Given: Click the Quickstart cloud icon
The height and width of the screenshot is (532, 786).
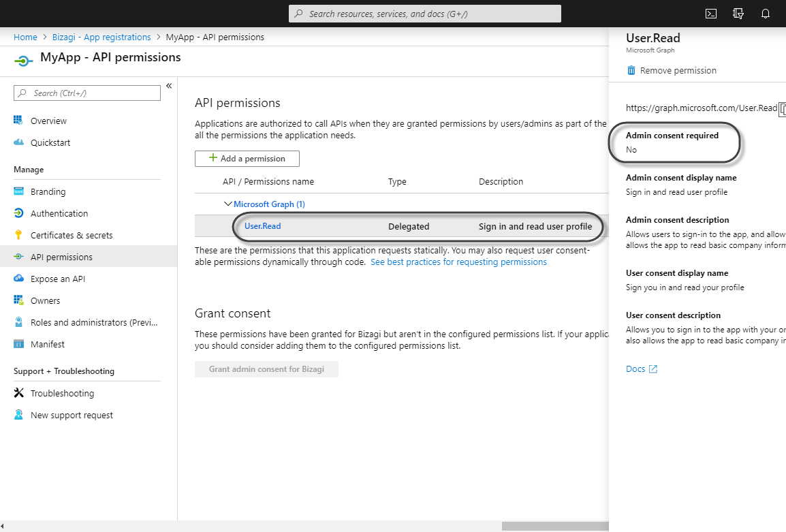Looking at the screenshot, I should 18,142.
